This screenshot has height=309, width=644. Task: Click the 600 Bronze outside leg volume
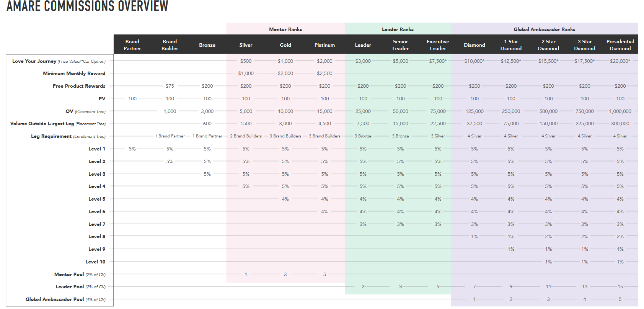point(207,124)
